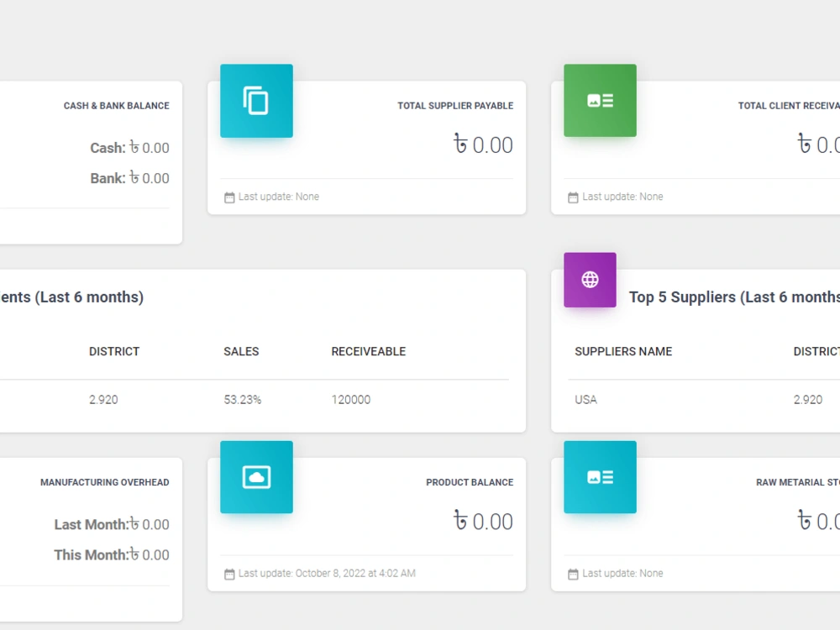Viewport: 840px width, 630px height.
Task: Click calendar icon in Total Supplier Payable footer
Action: pyautogui.click(x=229, y=197)
